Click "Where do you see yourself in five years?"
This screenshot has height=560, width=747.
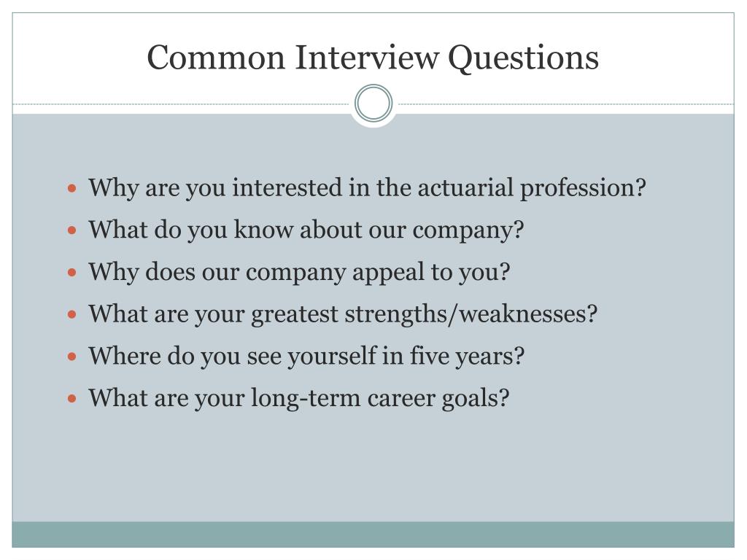click(306, 357)
